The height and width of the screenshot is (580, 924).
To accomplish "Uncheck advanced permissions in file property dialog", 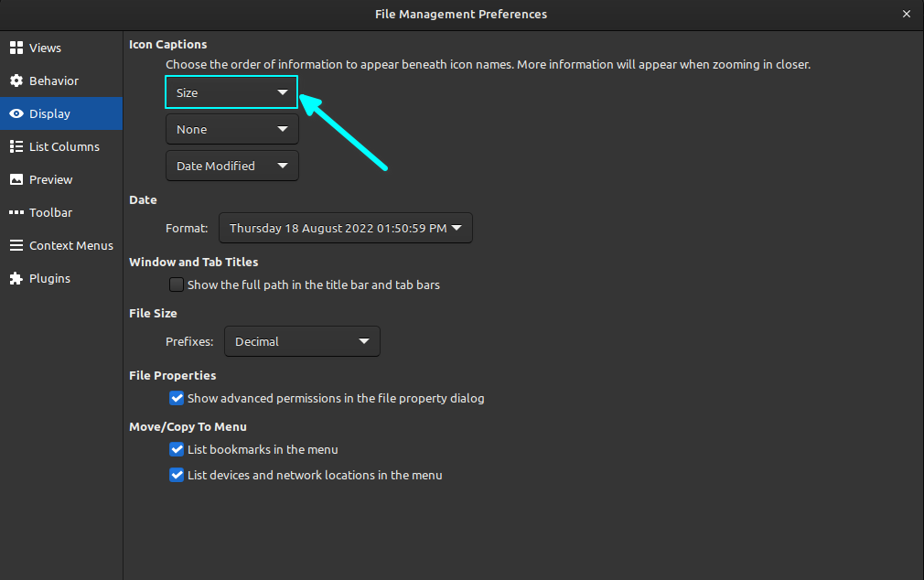I will point(177,398).
